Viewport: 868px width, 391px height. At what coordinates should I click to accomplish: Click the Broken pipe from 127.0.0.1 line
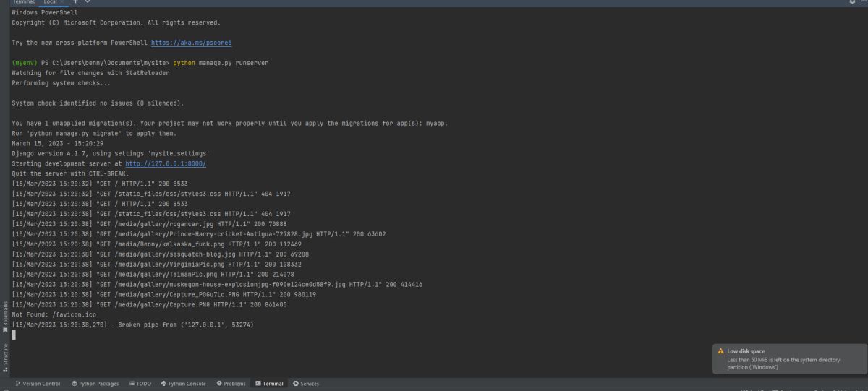tap(132, 325)
